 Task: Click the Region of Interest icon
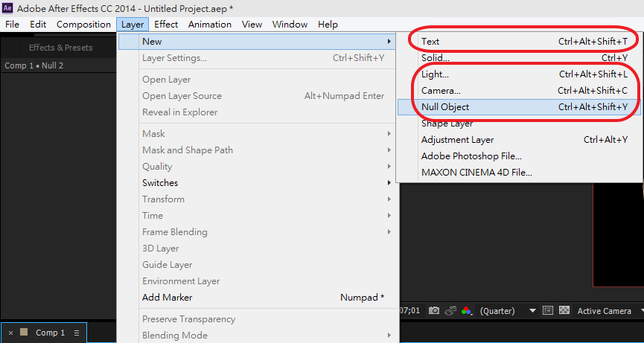[547, 310]
